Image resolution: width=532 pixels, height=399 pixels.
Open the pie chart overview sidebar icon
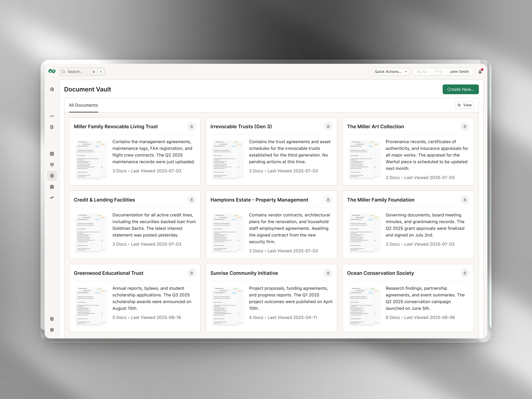click(52, 89)
